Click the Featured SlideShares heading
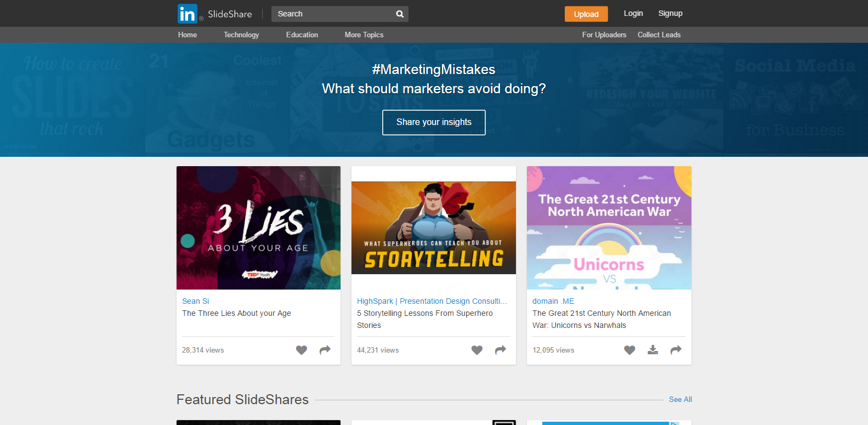The width and height of the screenshot is (868, 425). pyautogui.click(x=242, y=399)
